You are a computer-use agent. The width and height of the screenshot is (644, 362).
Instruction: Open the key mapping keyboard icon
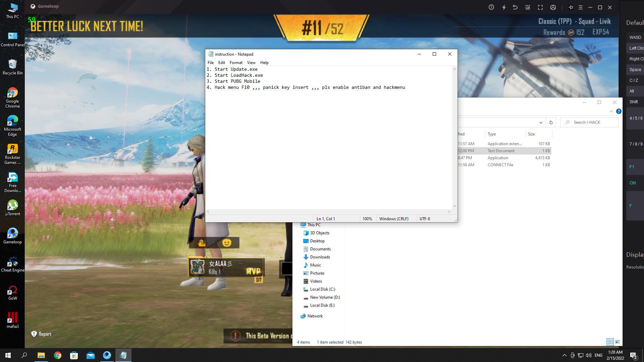click(528, 7)
